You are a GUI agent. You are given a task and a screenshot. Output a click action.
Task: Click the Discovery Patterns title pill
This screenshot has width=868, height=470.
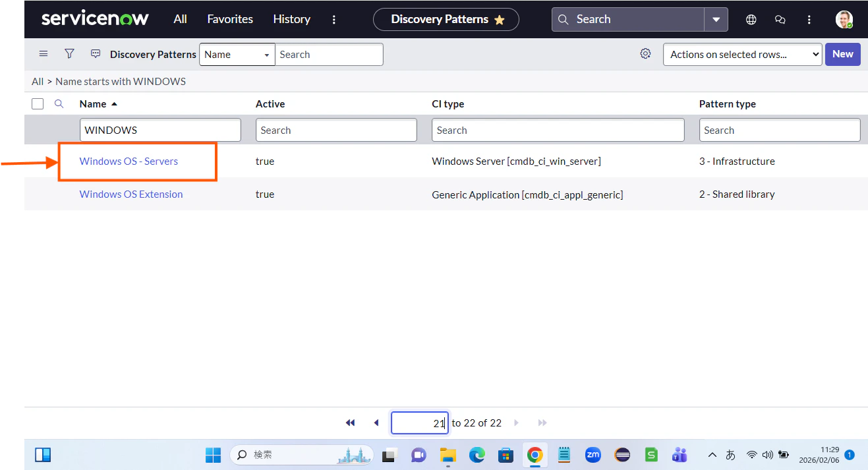[446, 19]
